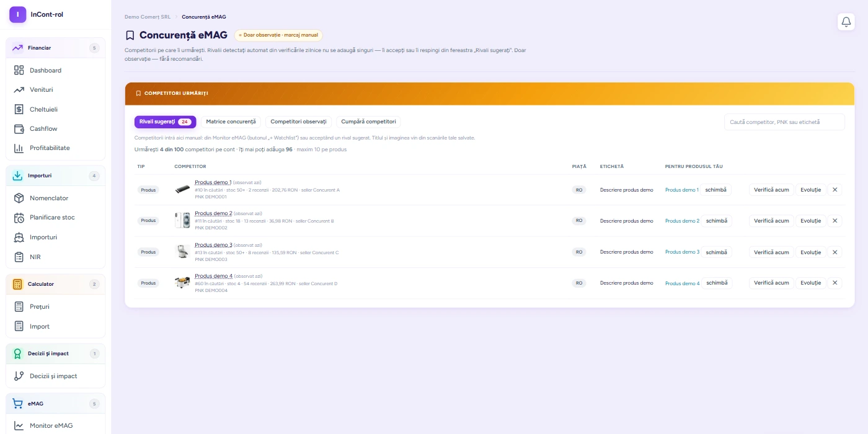Viewport: 868px width, 434px height.
Task: Click the Profitabilitate chart icon
Action: click(x=19, y=148)
